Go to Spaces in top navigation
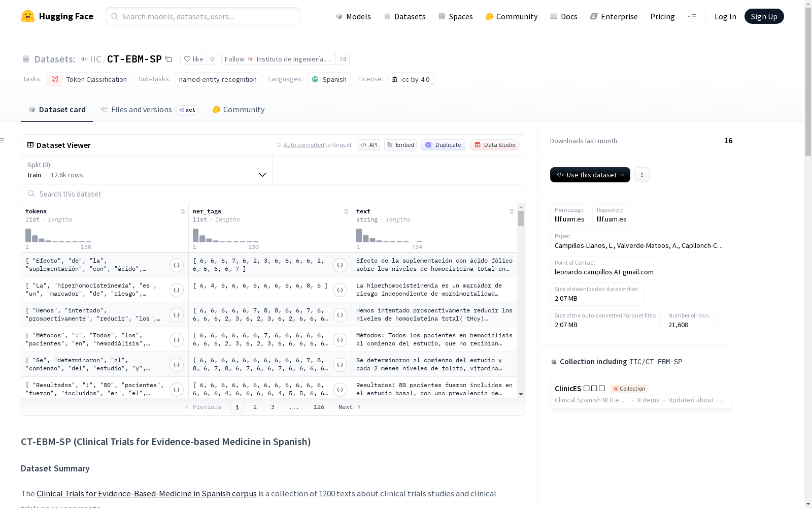This screenshot has height=508, width=812. click(x=456, y=16)
